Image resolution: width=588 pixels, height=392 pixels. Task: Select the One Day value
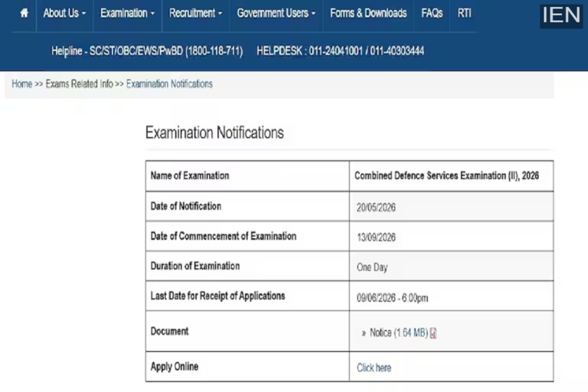[372, 267]
